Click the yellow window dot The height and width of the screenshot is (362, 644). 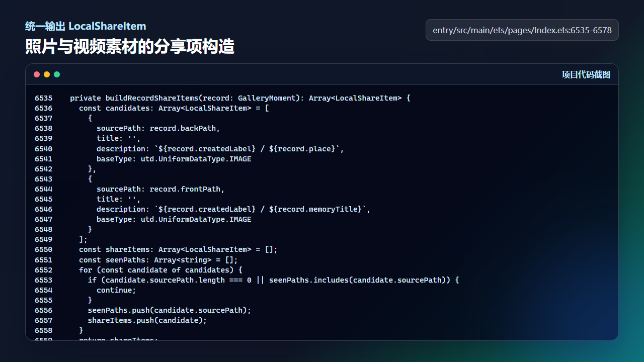tap(47, 74)
